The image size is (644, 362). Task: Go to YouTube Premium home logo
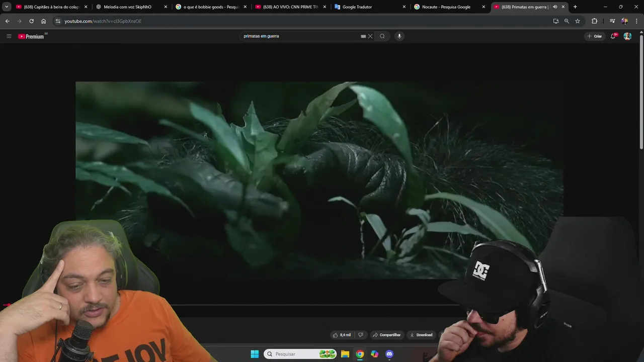click(32, 36)
